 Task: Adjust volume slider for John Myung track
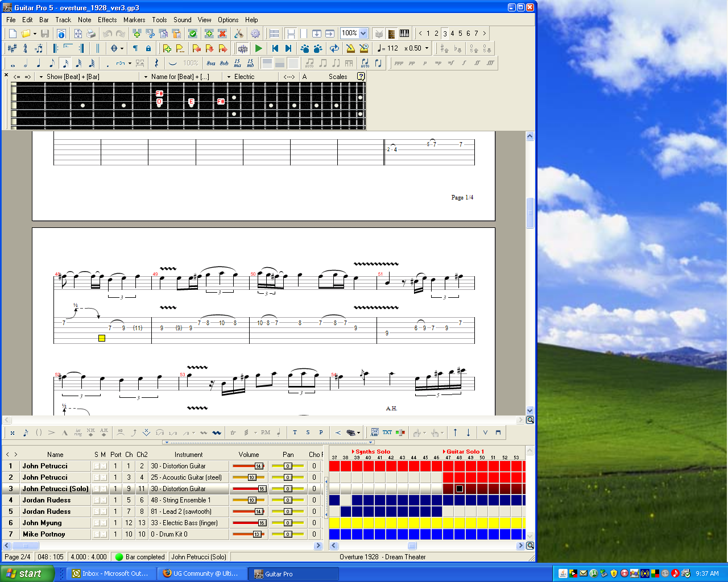pyautogui.click(x=249, y=523)
